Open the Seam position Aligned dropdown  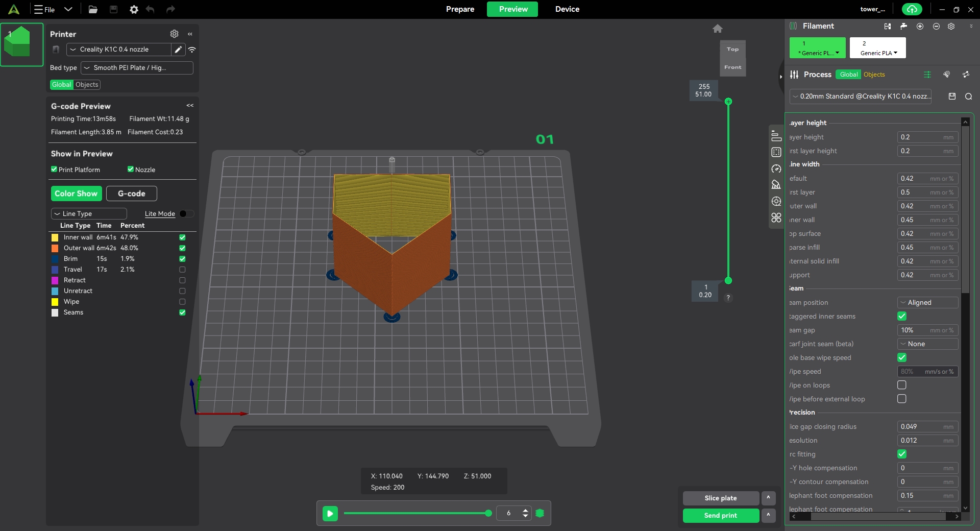tap(927, 303)
